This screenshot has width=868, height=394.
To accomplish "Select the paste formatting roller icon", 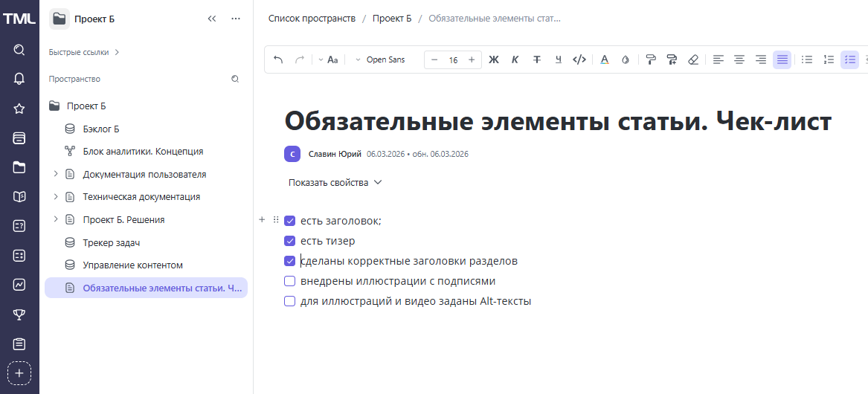I will pyautogui.click(x=672, y=59).
